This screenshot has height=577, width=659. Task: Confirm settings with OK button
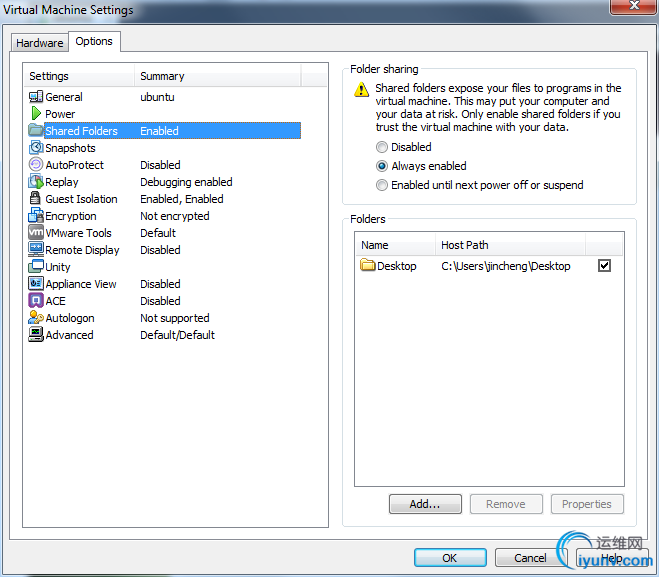[x=450, y=558]
